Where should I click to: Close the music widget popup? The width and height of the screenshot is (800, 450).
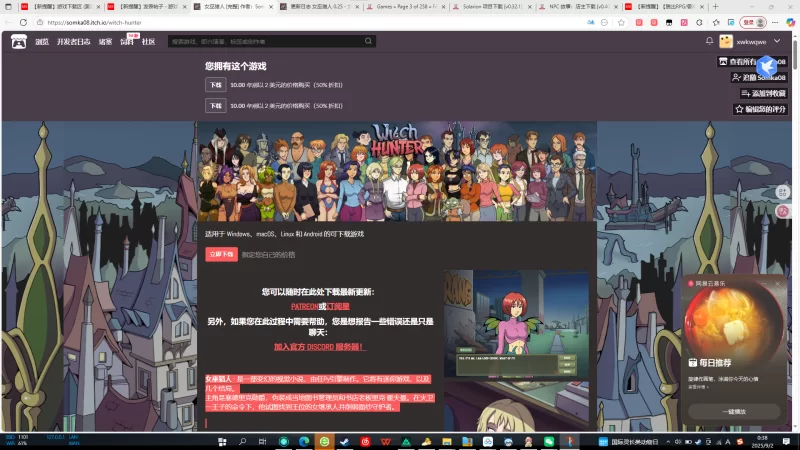pyautogui.click(x=778, y=283)
